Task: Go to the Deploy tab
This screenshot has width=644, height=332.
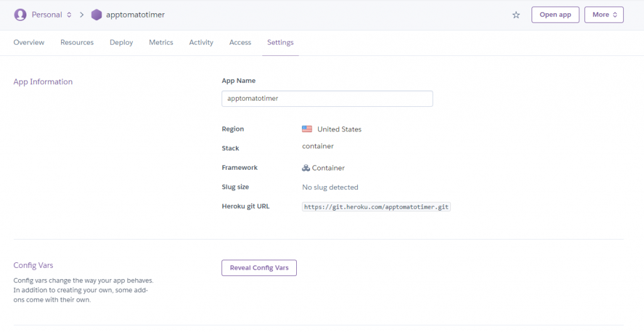Action: [x=121, y=43]
